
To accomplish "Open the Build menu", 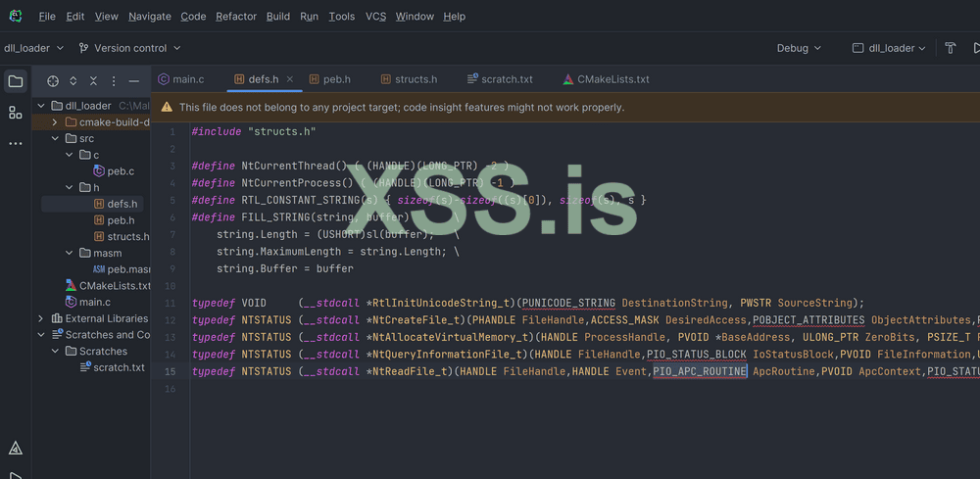I will pyautogui.click(x=278, y=17).
